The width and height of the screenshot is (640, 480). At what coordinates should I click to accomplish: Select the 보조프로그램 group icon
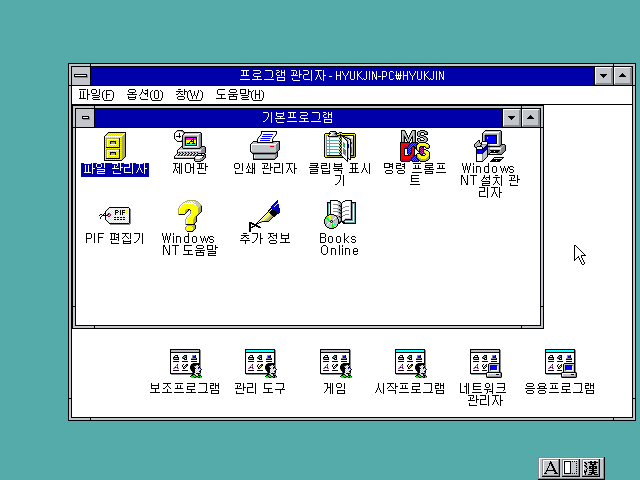(186, 363)
